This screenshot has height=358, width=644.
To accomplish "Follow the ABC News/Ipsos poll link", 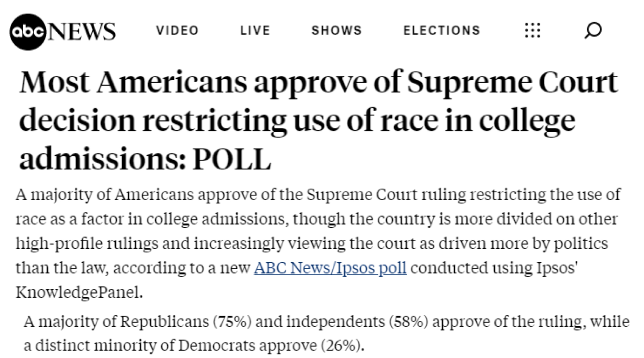I will [330, 268].
